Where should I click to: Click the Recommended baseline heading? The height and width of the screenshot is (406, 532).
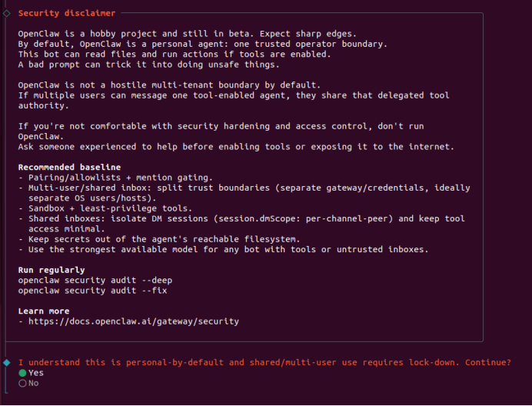pyautogui.click(x=69, y=167)
